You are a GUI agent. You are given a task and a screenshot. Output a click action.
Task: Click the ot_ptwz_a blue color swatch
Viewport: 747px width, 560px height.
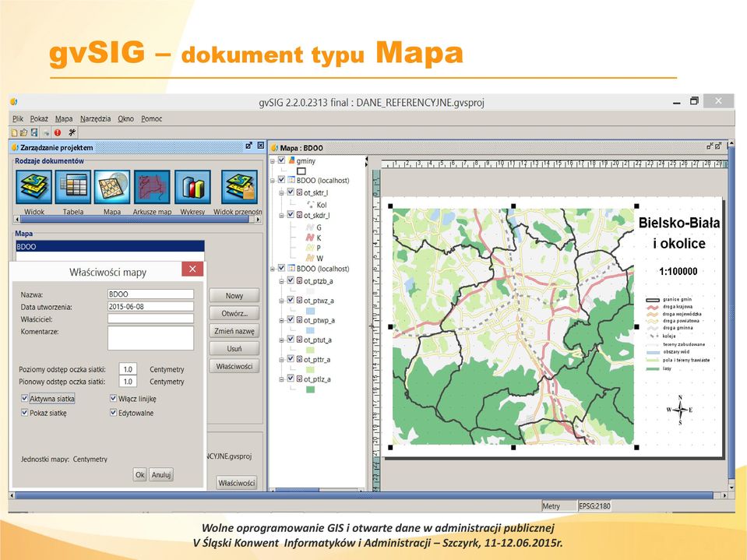[310, 311]
